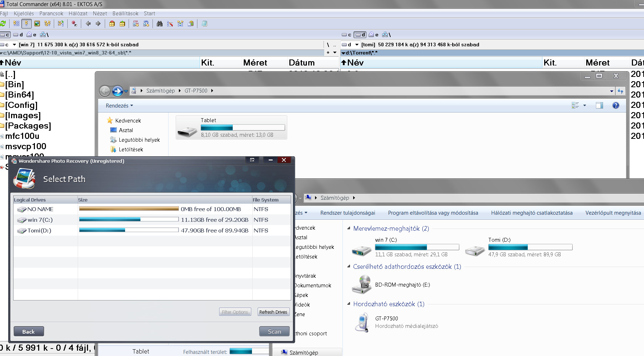Click the Back button in Photo Recovery
The image size is (644, 356).
pyautogui.click(x=29, y=331)
